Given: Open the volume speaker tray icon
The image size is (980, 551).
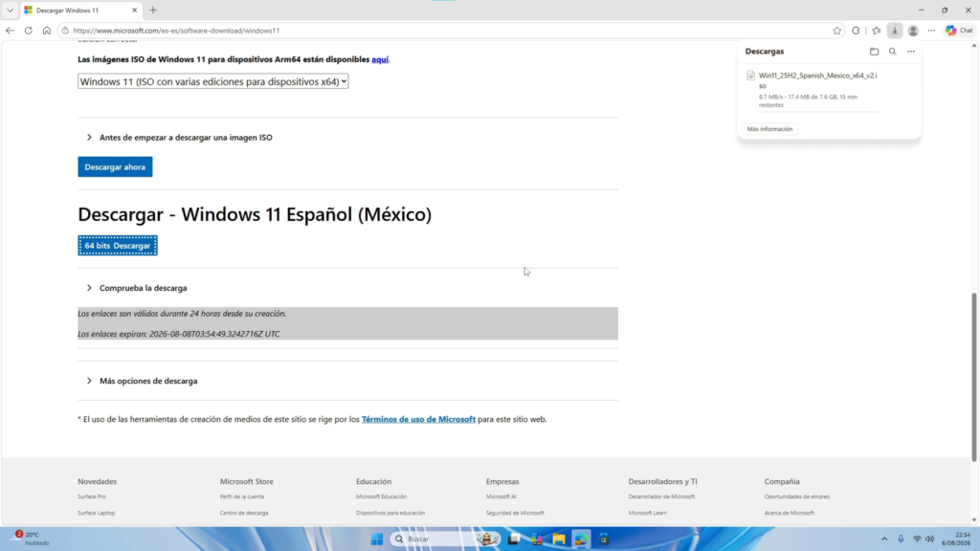Looking at the screenshot, I should [929, 540].
